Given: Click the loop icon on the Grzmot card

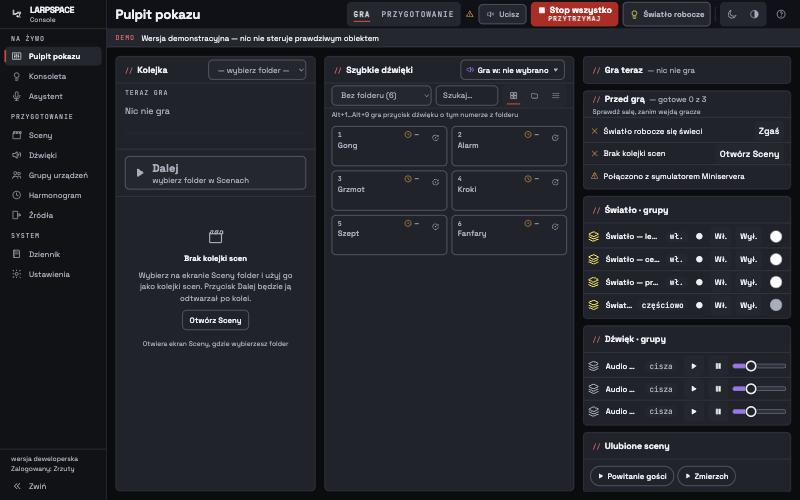Looking at the screenshot, I should [435, 182].
